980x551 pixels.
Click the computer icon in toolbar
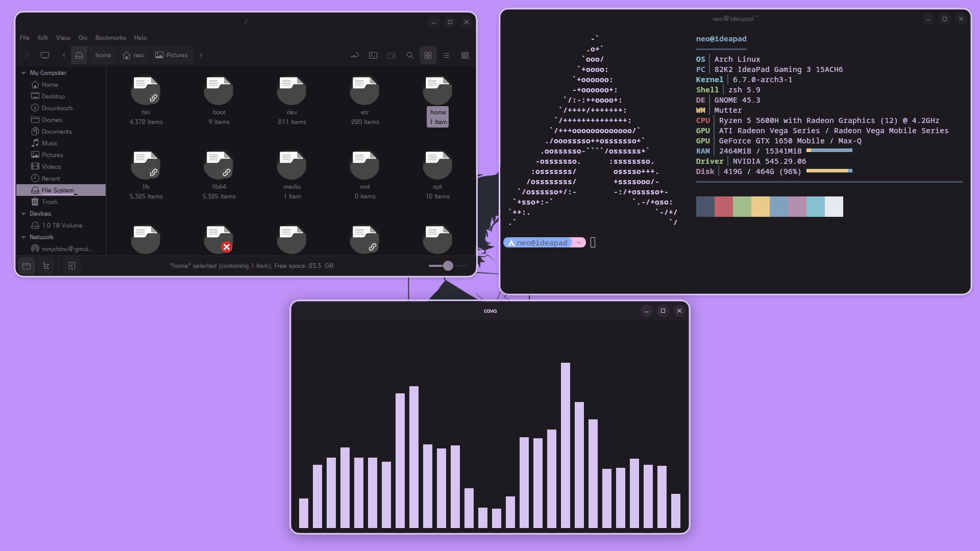[45, 55]
